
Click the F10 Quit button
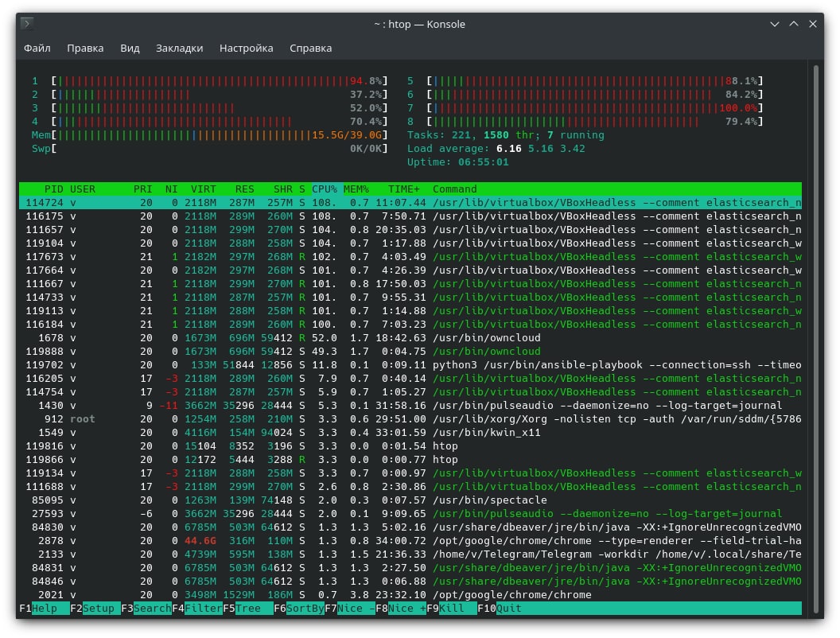500,609
